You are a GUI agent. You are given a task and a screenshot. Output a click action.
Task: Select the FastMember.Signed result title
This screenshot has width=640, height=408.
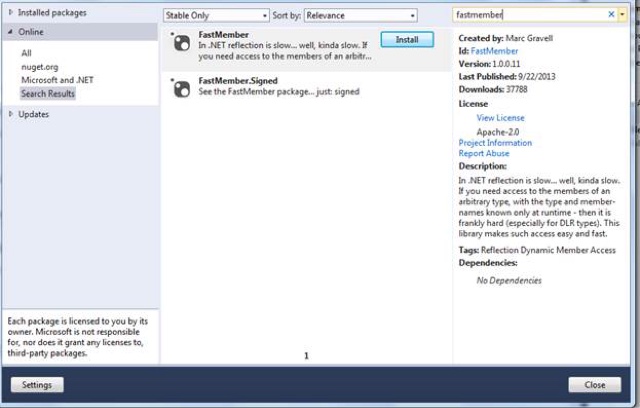point(238,81)
